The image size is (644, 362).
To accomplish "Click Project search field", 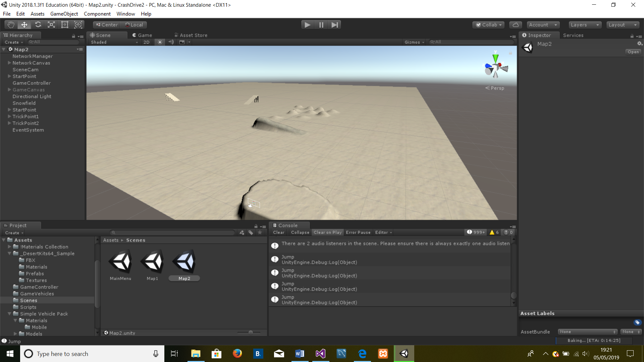I will point(172,232).
